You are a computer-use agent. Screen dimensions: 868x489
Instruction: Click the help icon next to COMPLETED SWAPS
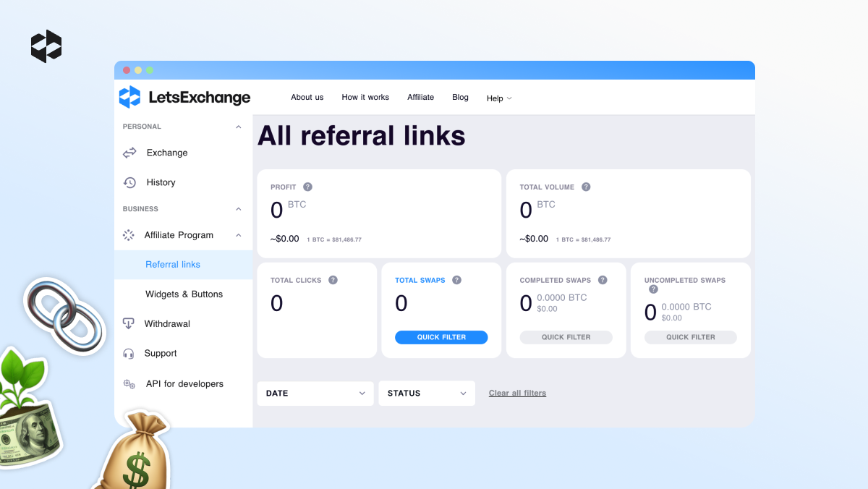tap(603, 280)
